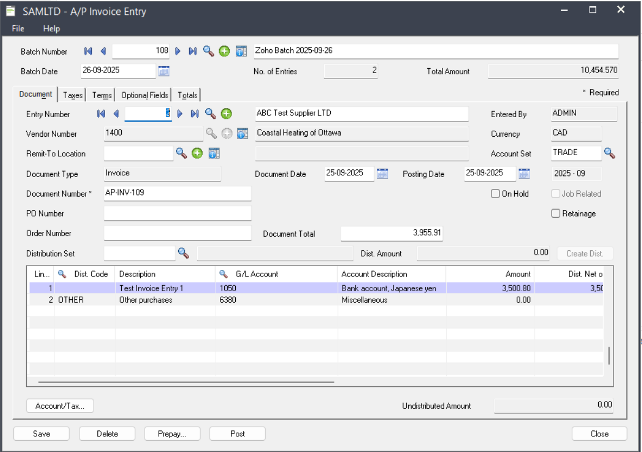
Task: Open Batch Date calendar picker
Action: (x=164, y=71)
